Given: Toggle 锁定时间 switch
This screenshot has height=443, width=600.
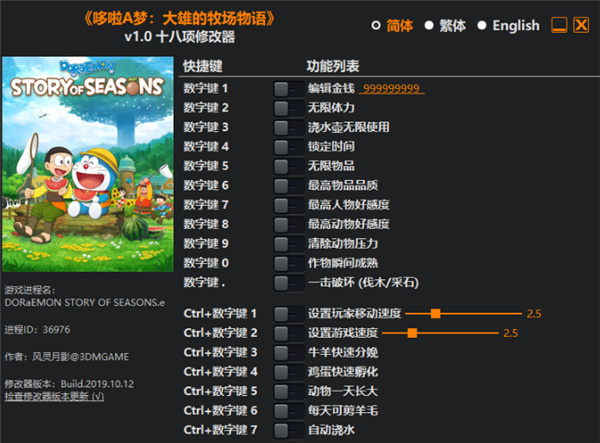Looking at the screenshot, I should (289, 147).
